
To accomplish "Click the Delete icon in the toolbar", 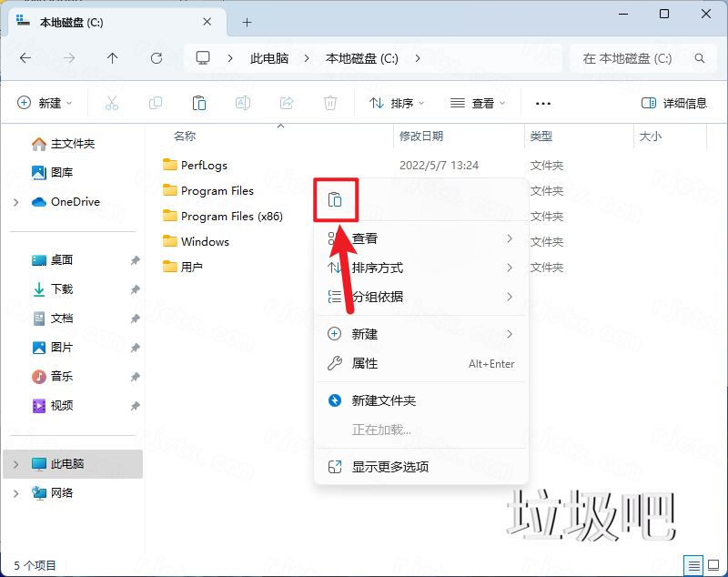I will tap(330, 102).
